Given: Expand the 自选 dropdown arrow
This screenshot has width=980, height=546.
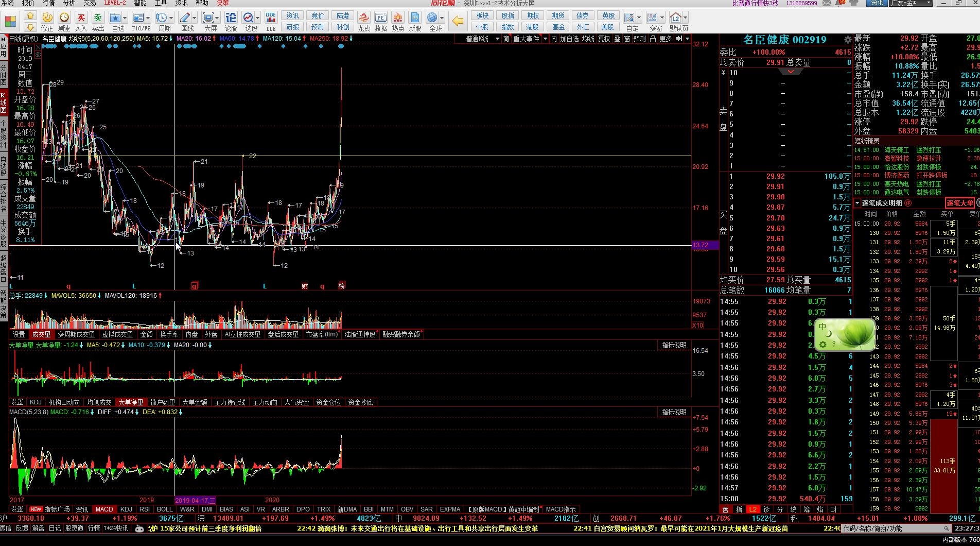Looking at the screenshot, I should (126, 18).
